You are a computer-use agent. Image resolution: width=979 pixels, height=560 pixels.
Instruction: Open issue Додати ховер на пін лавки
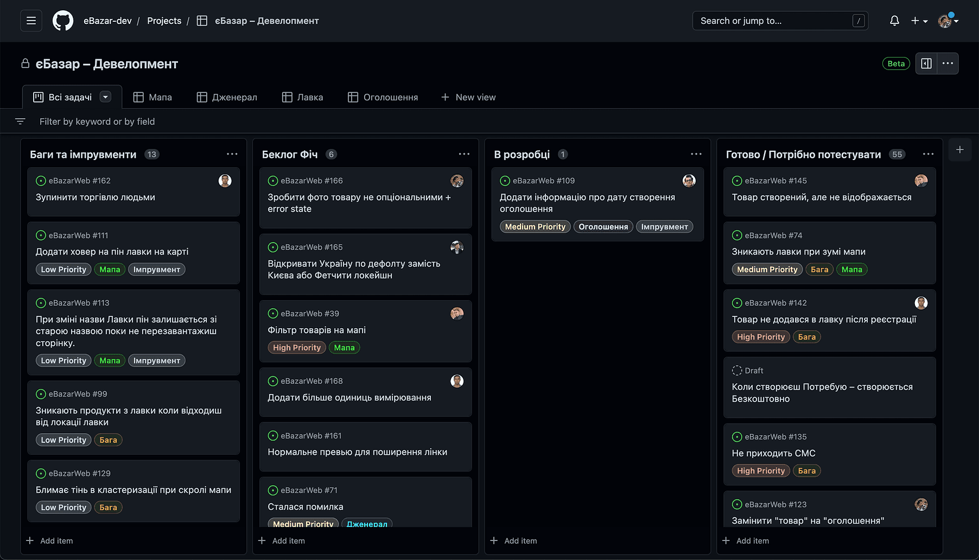point(112,252)
